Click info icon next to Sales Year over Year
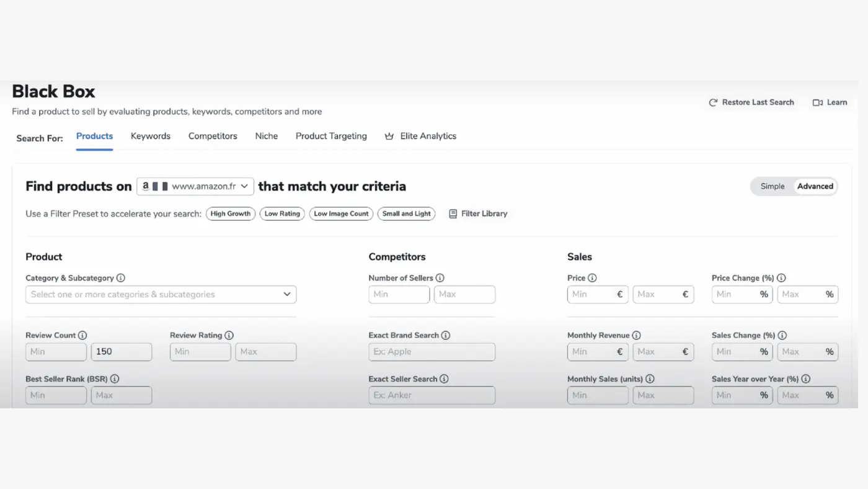The width and height of the screenshot is (868, 489). click(x=805, y=379)
